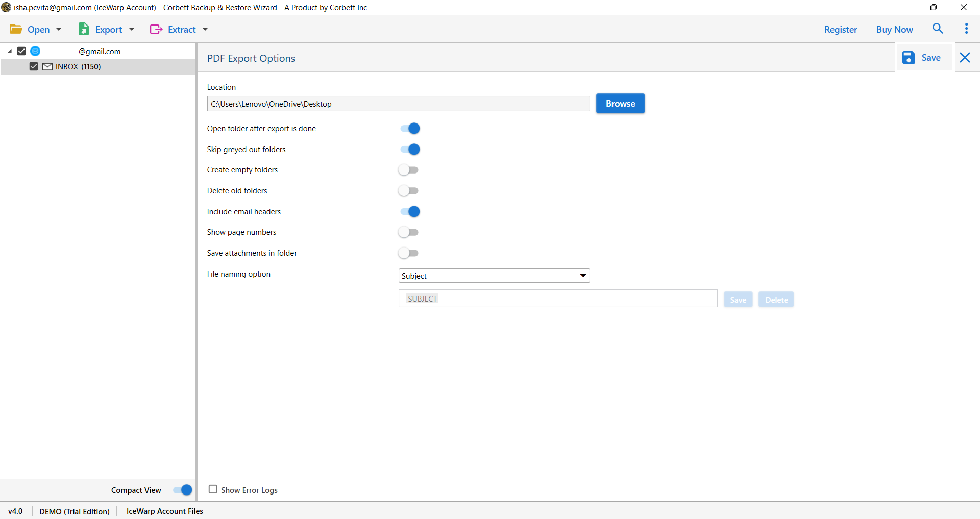Image resolution: width=980 pixels, height=519 pixels.
Task: Check the Show Error Logs checkbox
Action: [x=213, y=489]
